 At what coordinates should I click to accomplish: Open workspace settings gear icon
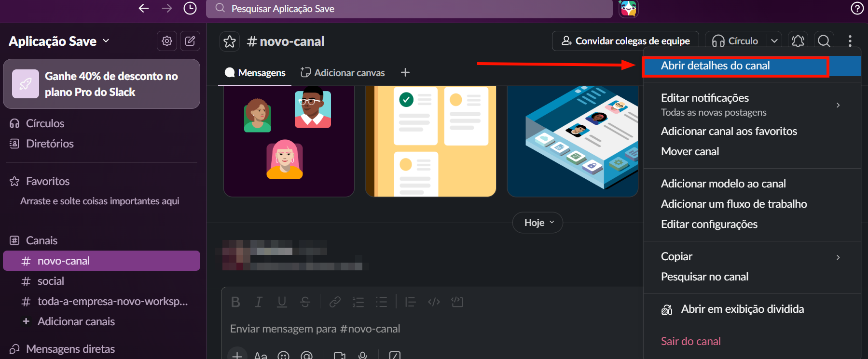coord(167,41)
